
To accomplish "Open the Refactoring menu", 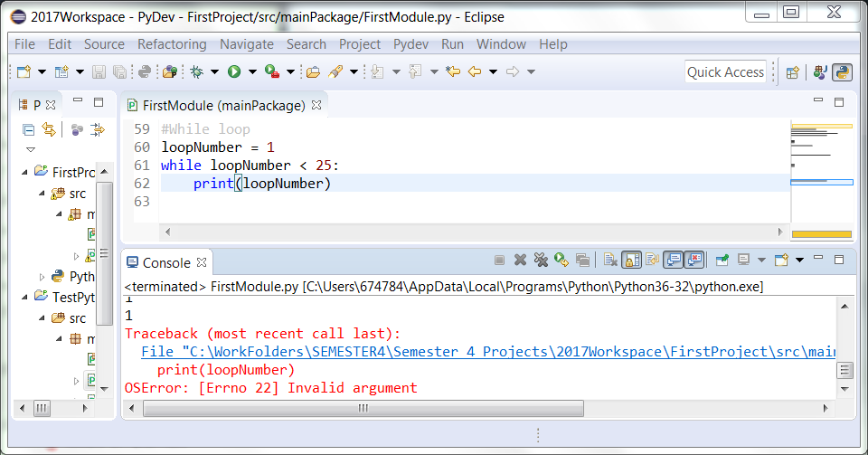I will (x=172, y=44).
